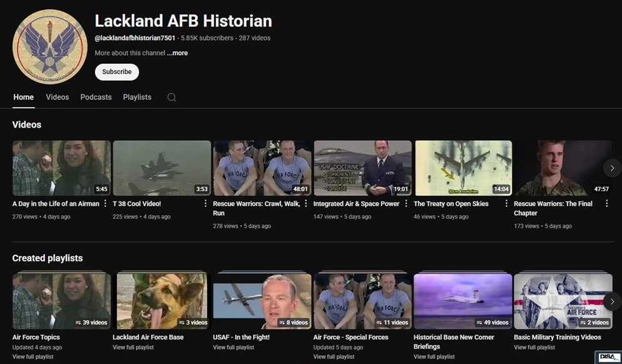Click the Lackland AFB Historian channel avatar
Screen dimensions: 622x364
point(50,47)
